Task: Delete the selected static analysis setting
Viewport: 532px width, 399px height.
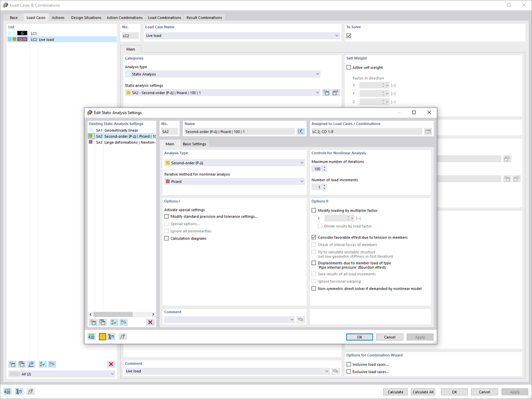Action: click(150, 322)
